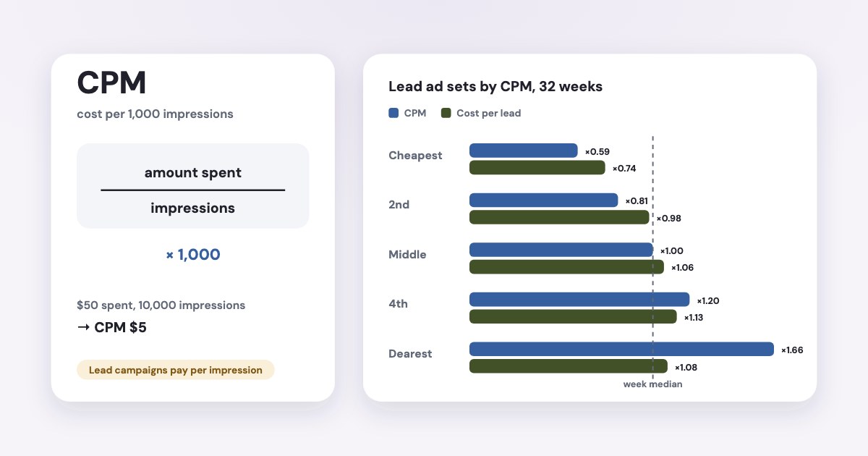Click the '×1.13' value label
Screen dimensions: 868x456
click(x=695, y=317)
